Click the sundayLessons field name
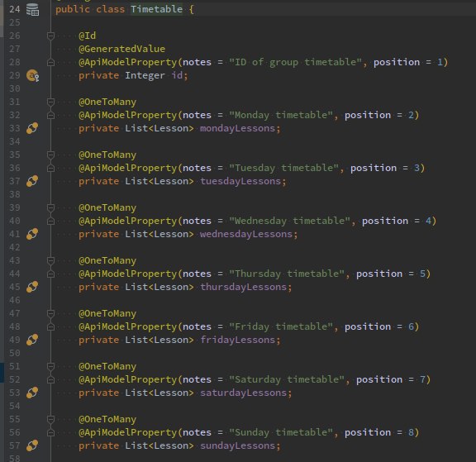Viewport: 476px width, 462px height. click(x=237, y=445)
